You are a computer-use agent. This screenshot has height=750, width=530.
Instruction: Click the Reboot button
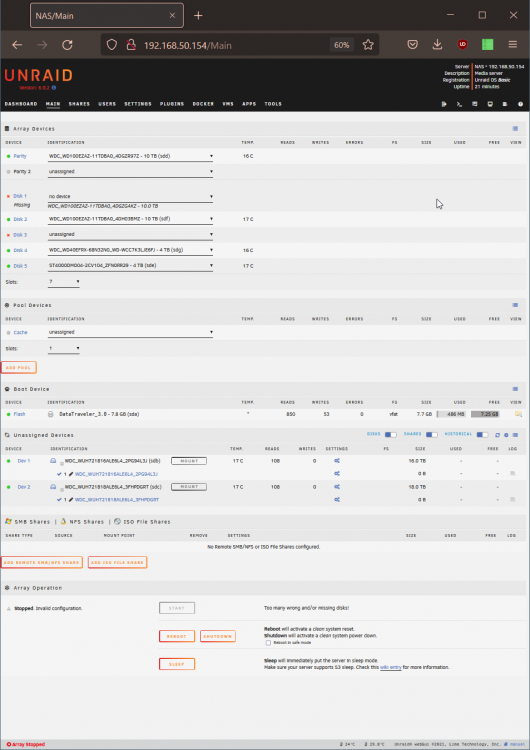(177, 636)
